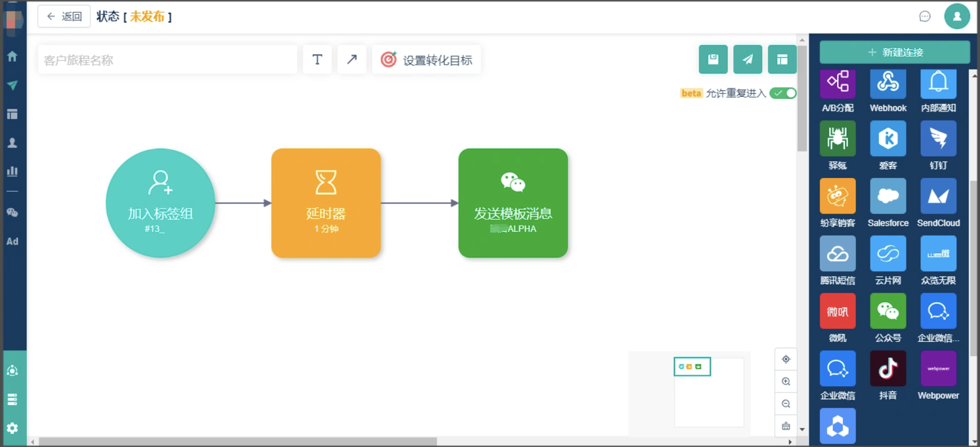Click the user group icon above stack icon

(x=12, y=371)
